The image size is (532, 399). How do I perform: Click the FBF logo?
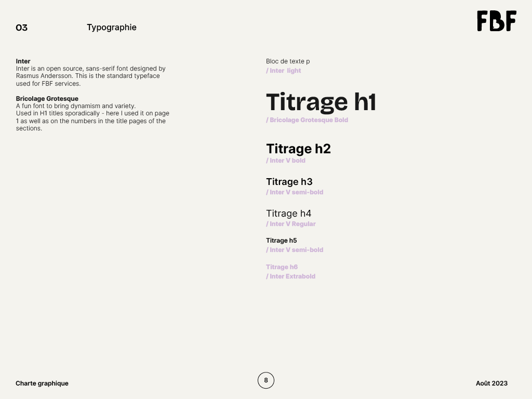496,21
